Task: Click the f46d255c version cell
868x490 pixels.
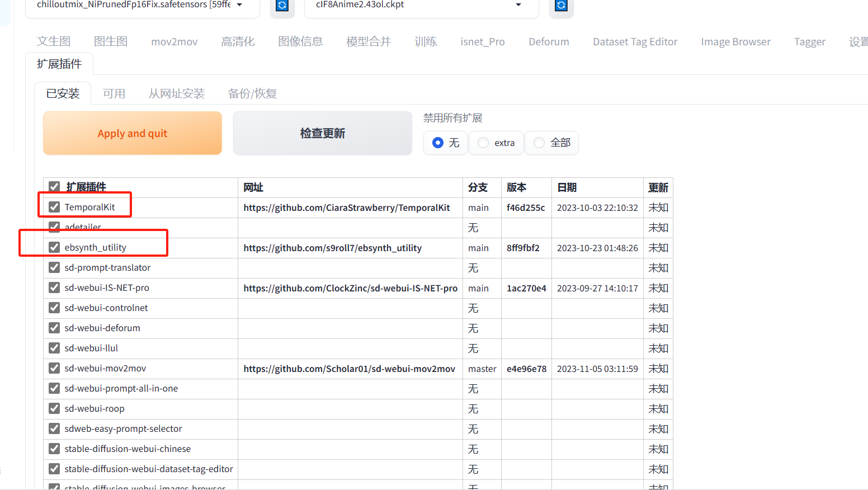Action: click(x=526, y=208)
